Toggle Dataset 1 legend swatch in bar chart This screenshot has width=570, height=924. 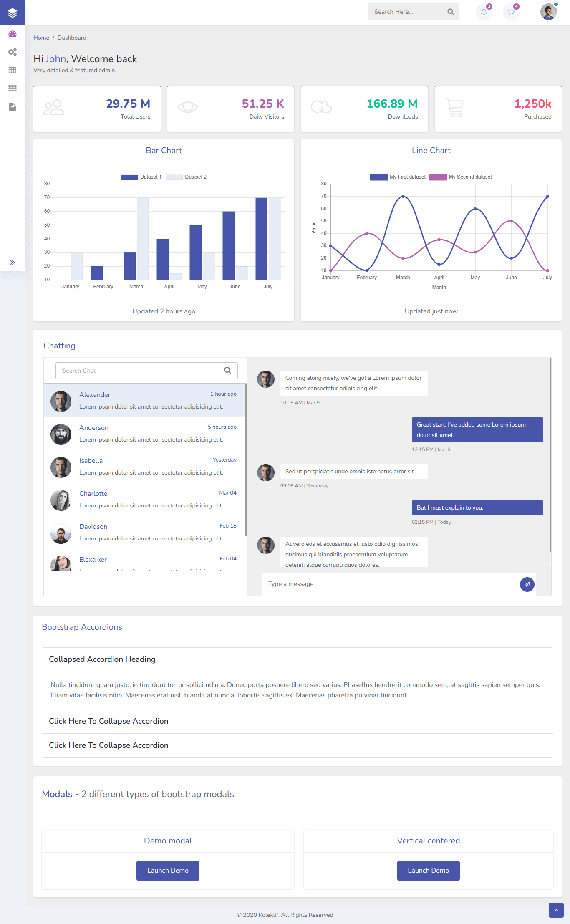(129, 177)
